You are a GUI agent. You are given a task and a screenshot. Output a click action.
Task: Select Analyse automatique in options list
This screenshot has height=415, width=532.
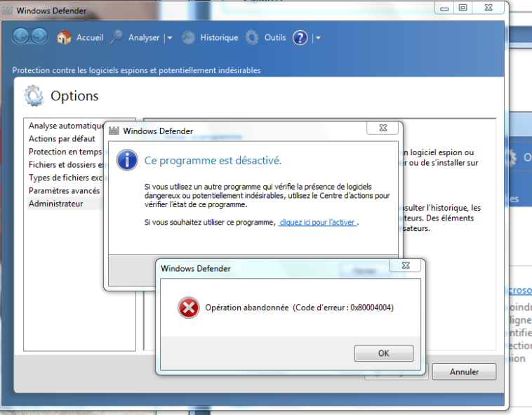tap(66, 126)
